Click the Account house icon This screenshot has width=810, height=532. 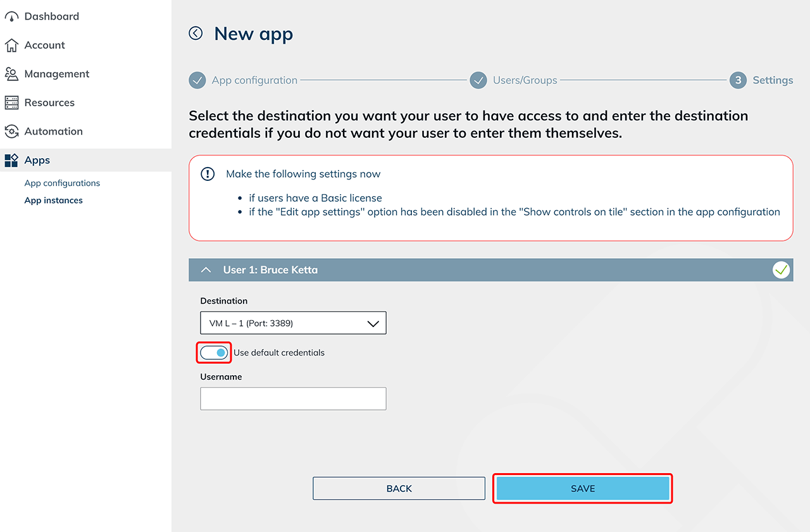11,46
